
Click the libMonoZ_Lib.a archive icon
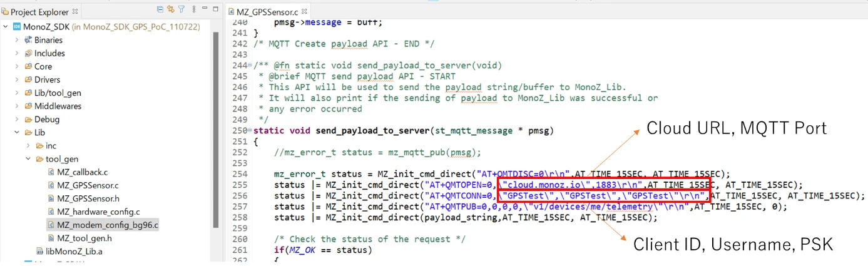[40, 251]
